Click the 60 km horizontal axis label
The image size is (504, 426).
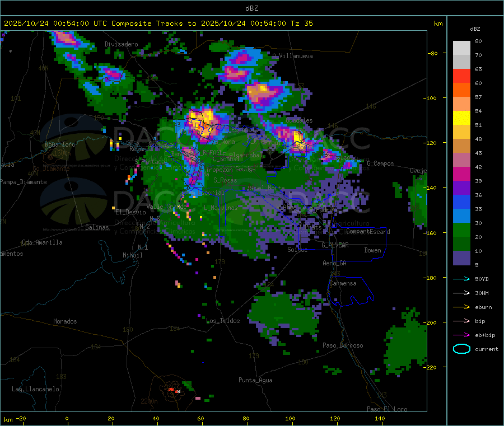tap(200, 418)
